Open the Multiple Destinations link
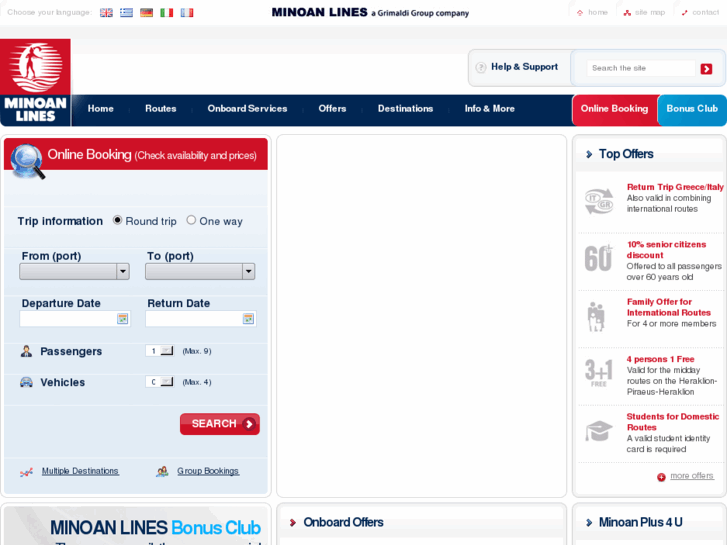 click(80, 471)
